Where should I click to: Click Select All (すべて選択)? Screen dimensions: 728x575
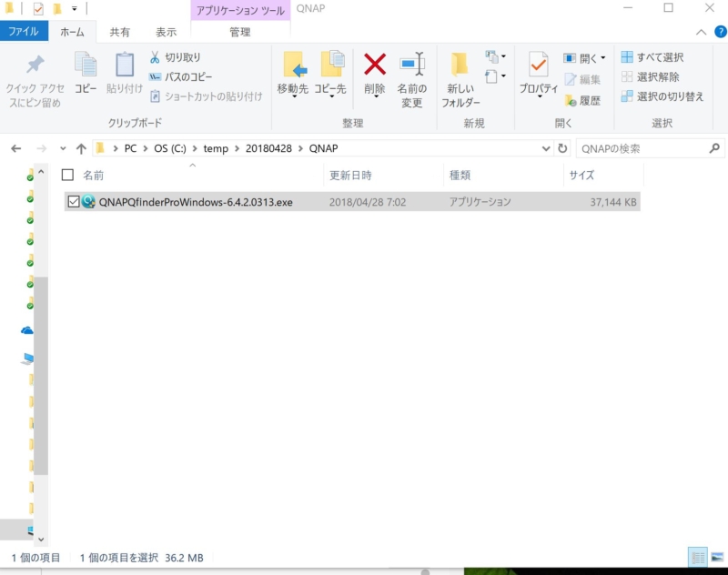click(x=652, y=57)
